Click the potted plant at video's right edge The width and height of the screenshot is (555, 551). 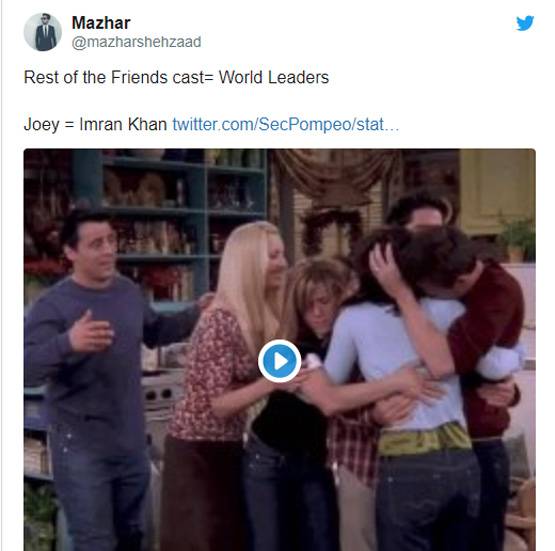pos(519,239)
